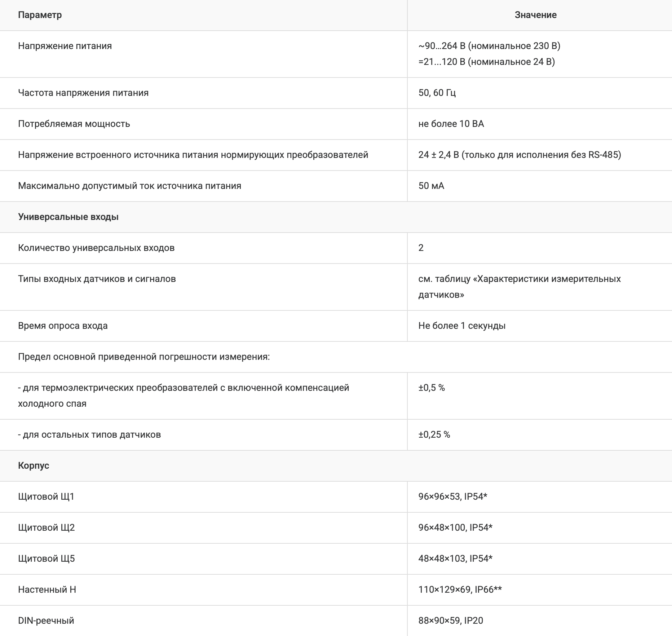672x636 pixels.
Task: Click the '110×129×69, IP66**' dimensions value
Action: pyautogui.click(x=460, y=590)
